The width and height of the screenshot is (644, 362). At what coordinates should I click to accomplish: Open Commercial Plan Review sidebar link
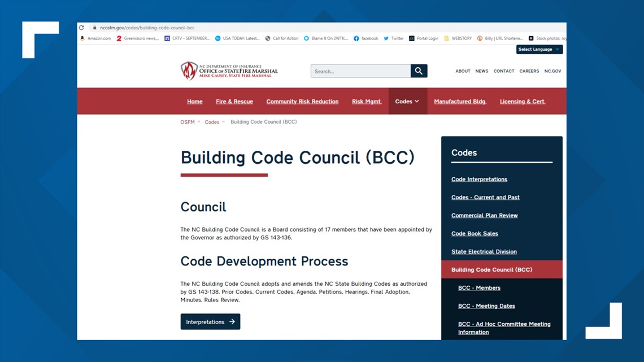pyautogui.click(x=485, y=216)
